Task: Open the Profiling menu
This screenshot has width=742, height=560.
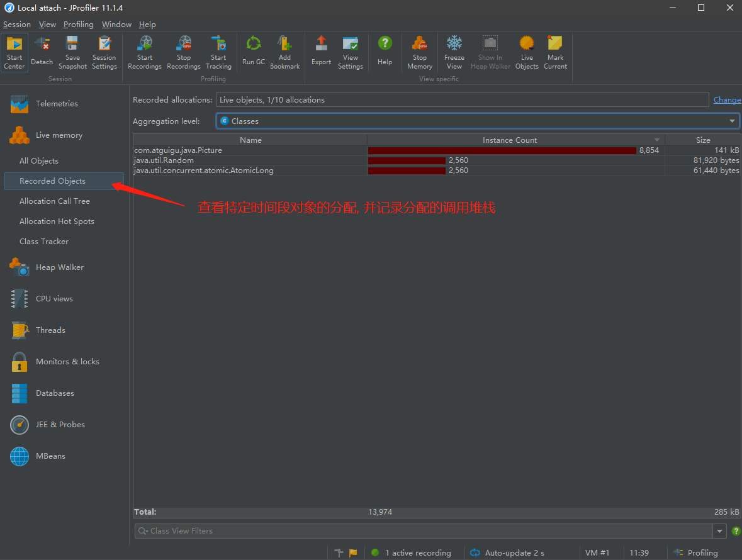Action: [78, 24]
